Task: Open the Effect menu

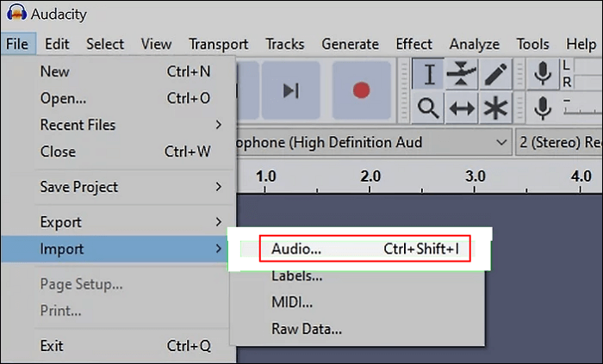Action: coord(413,44)
